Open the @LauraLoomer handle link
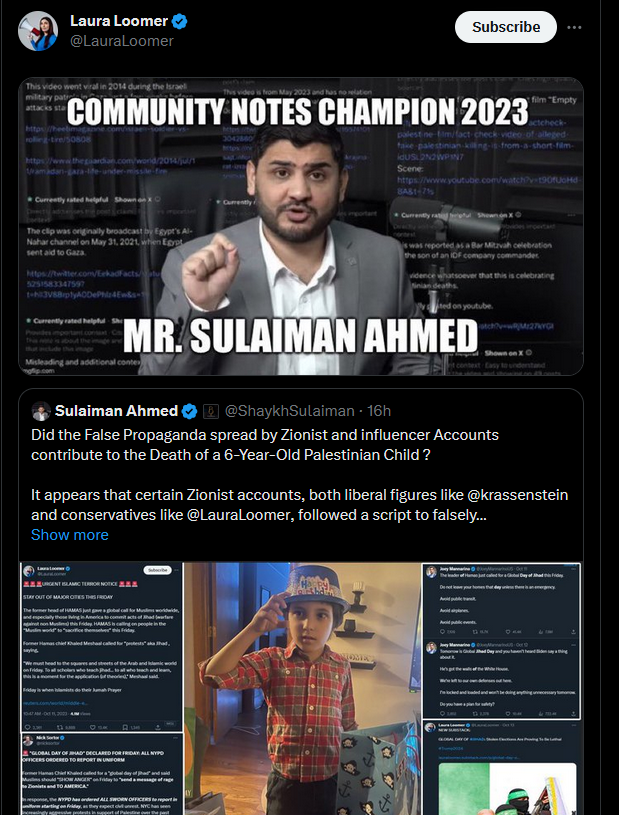 (122, 41)
